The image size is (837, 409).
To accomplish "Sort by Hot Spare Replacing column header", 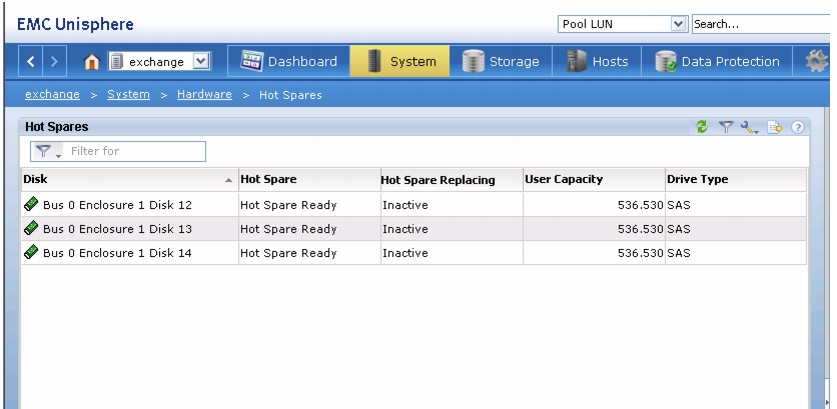I will point(452,180).
